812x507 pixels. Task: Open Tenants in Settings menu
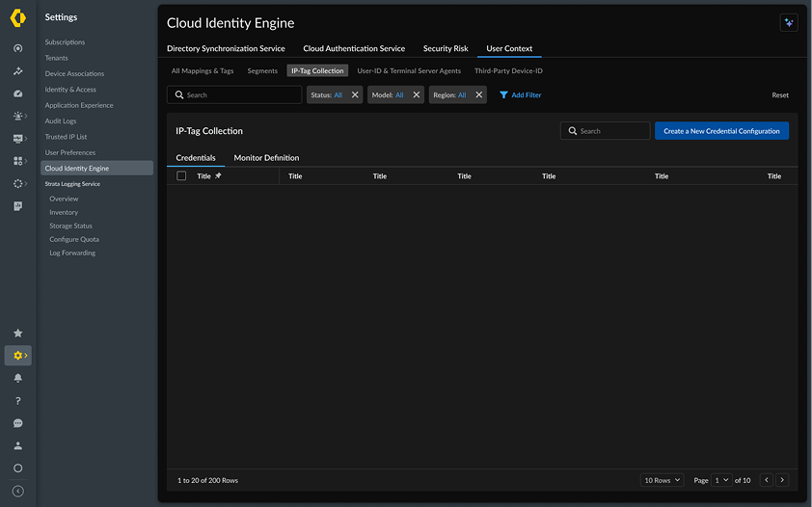[x=57, y=58]
